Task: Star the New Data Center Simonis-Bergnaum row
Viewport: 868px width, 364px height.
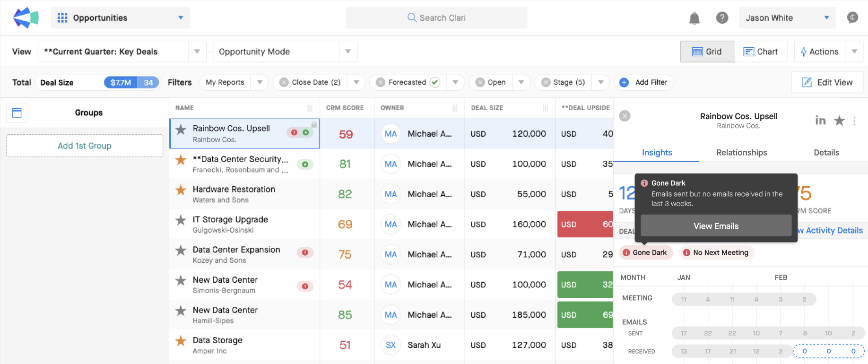Action: 181,281
